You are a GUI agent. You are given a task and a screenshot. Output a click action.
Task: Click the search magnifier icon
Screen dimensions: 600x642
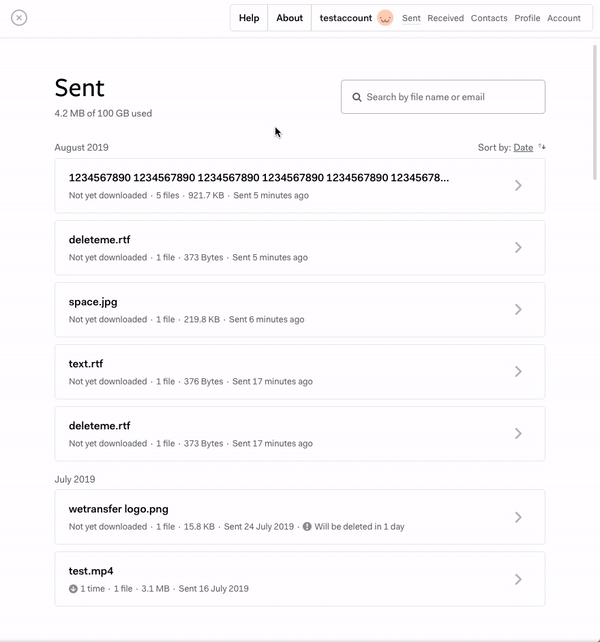click(357, 97)
